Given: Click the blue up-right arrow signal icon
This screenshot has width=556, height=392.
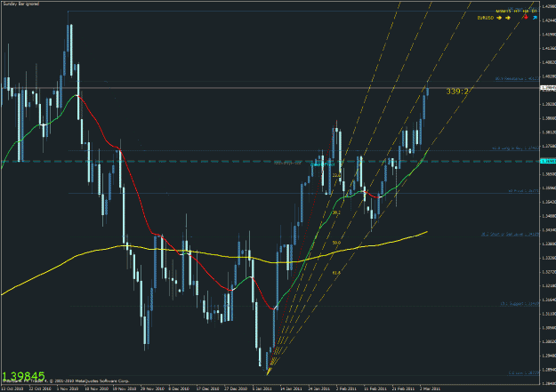Looking at the screenshot, I should click(x=535, y=18).
